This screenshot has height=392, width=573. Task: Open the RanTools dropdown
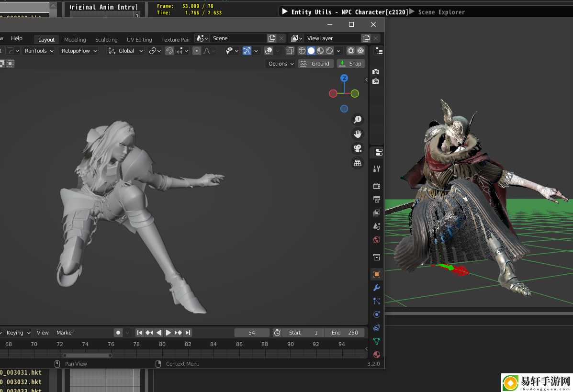coord(39,51)
